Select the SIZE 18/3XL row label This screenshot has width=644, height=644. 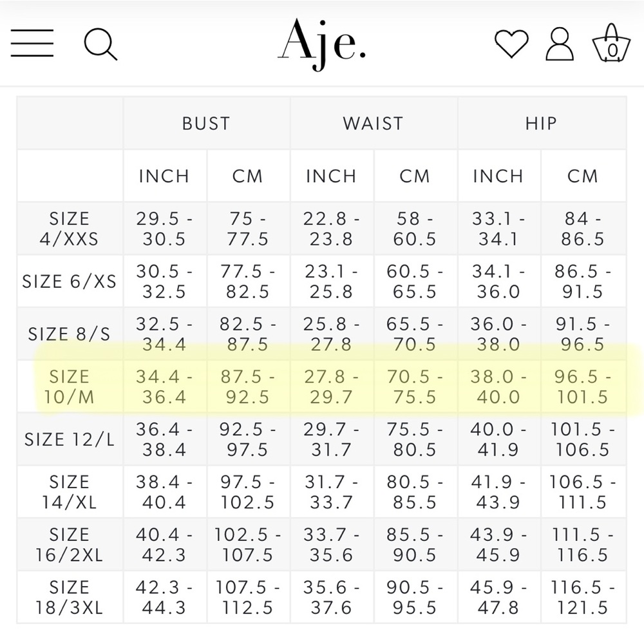coord(70,597)
